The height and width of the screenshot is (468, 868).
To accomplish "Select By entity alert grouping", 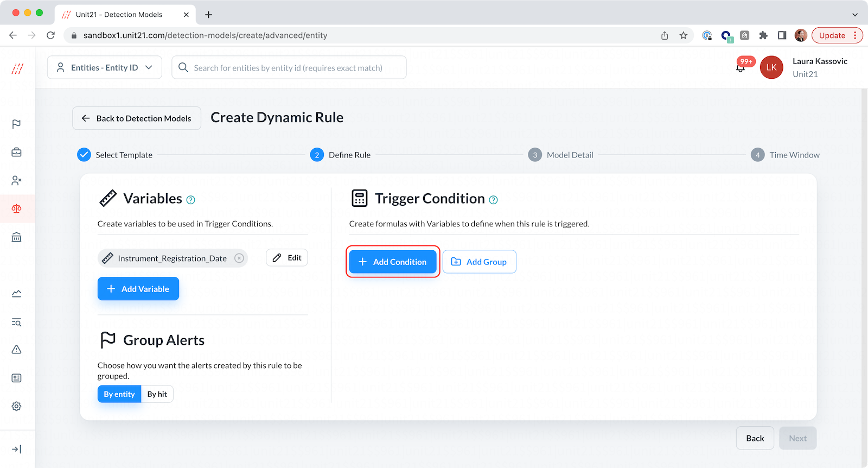I will point(119,394).
